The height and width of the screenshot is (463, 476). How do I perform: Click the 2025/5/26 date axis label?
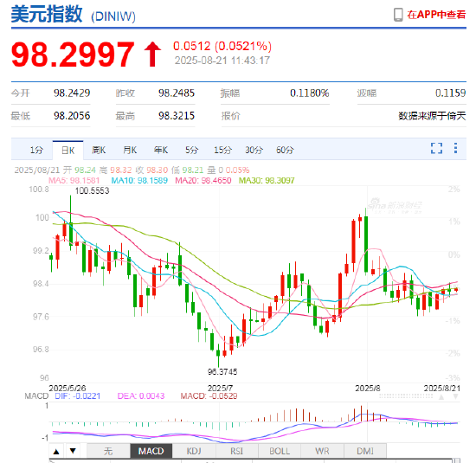click(x=68, y=388)
